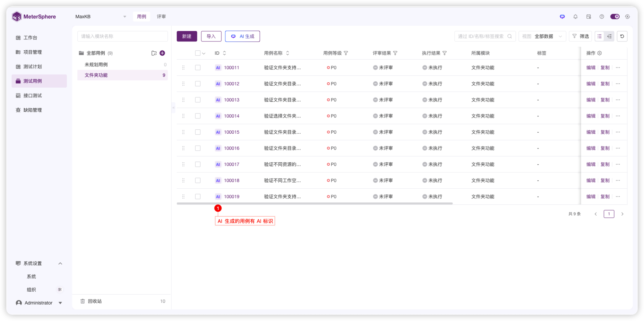This screenshot has width=644, height=321.
Task: Switch to tree/mind-map view icon
Action: [609, 36]
